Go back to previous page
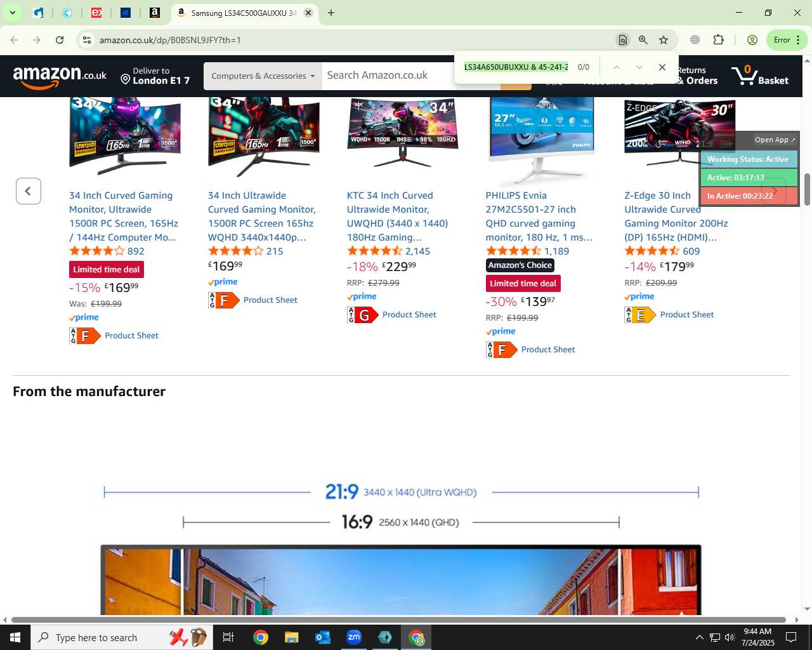 click(x=14, y=40)
